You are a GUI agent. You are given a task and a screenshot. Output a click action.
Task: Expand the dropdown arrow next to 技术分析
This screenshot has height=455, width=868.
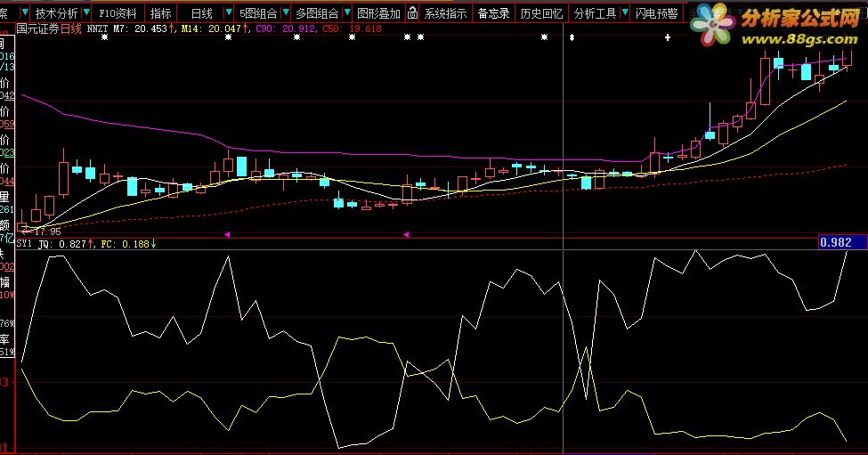(86, 12)
